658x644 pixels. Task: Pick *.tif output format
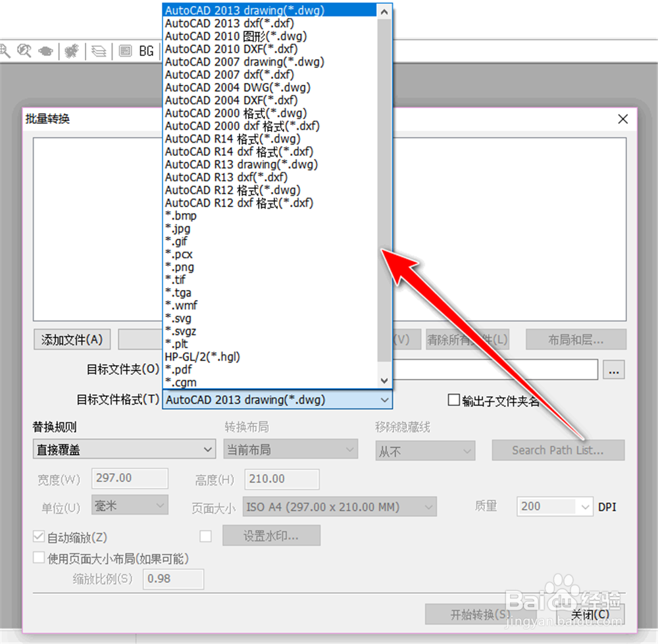pyautogui.click(x=269, y=280)
